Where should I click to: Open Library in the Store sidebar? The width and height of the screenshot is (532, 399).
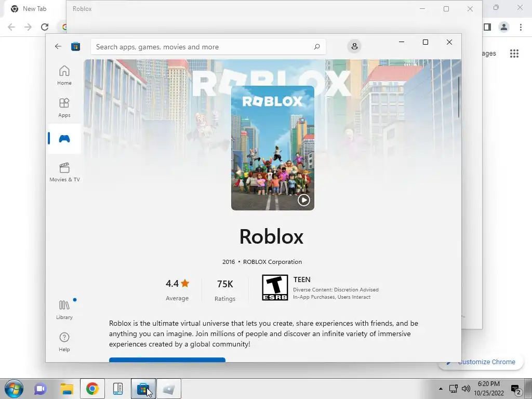pyautogui.click(x=64, y=310)
